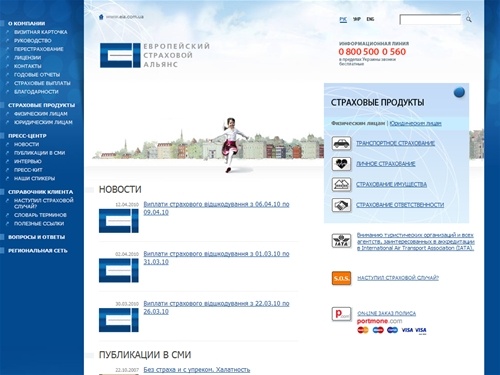Open the IATA accreditation notice link
Image resolution: width=500 pixels, height=375 pixels.
point(416,242)
